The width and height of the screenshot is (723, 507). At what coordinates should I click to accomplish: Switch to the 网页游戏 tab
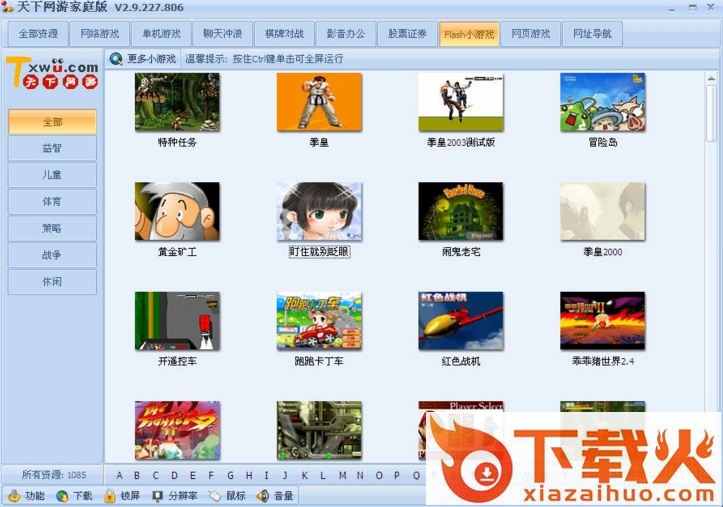[x=531, y=34]
